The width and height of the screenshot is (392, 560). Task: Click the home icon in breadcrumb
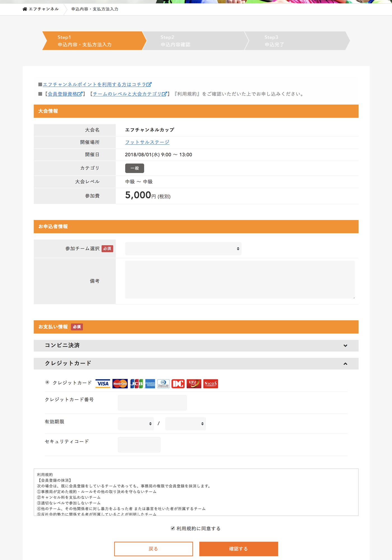pyautogui.click(x=25, y=9)
